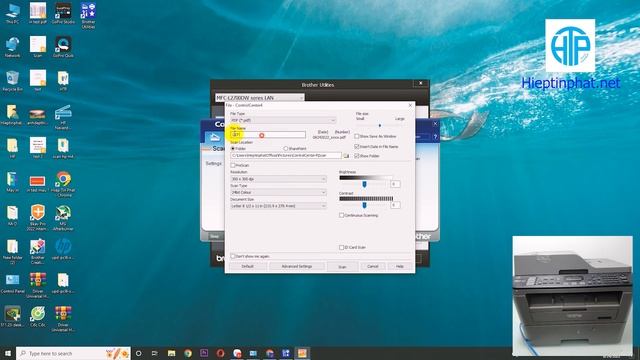Open the Recycle Bin on desktop
The width and height of the screenshot is (640, 360).
click(12, 81)
